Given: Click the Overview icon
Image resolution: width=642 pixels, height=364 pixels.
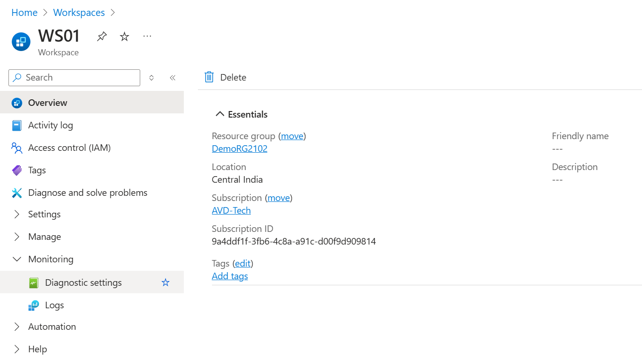Looking at the screenshot, I should coord(17,103).
